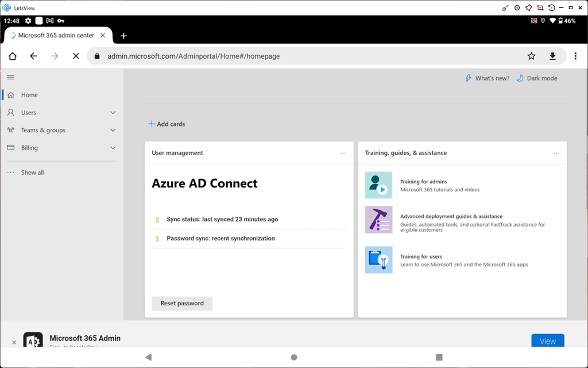Click the Training for admins icon
The image size is (588, 368).
[378, 185]
